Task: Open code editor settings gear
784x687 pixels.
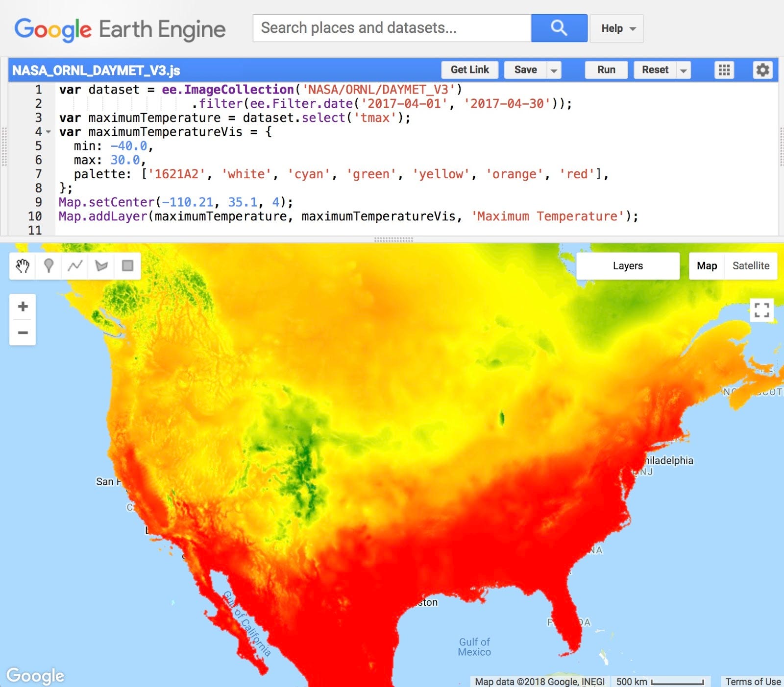Action: (762, 70)
